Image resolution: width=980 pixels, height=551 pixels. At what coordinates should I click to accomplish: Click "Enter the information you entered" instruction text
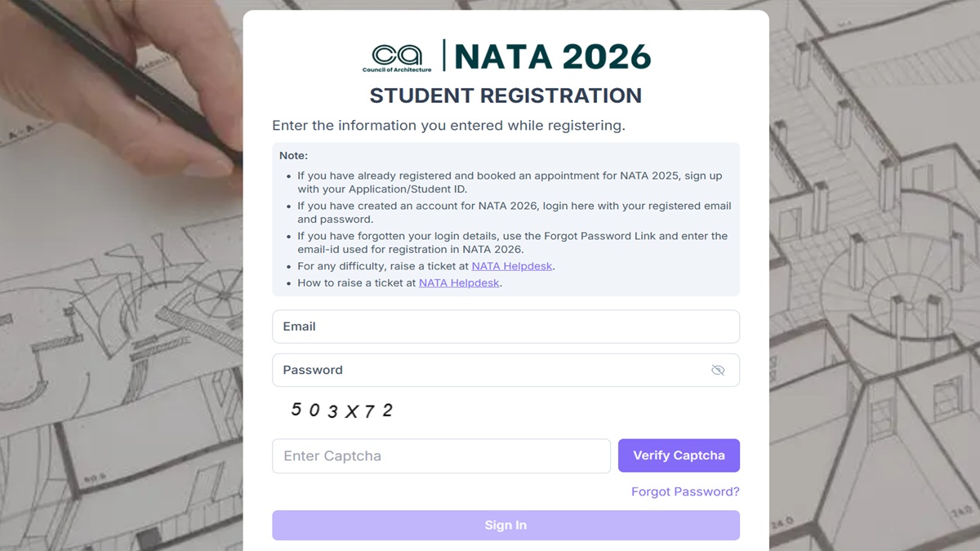(x=448, y=126)
